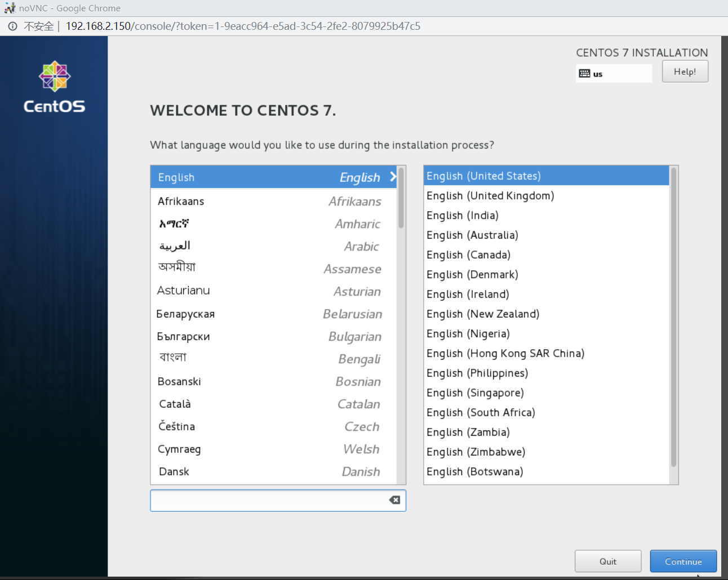Click the Quit button
Image resolution: width=728 pixels, height=580 pixels.
pyautogui.click(x=608, y=561)
